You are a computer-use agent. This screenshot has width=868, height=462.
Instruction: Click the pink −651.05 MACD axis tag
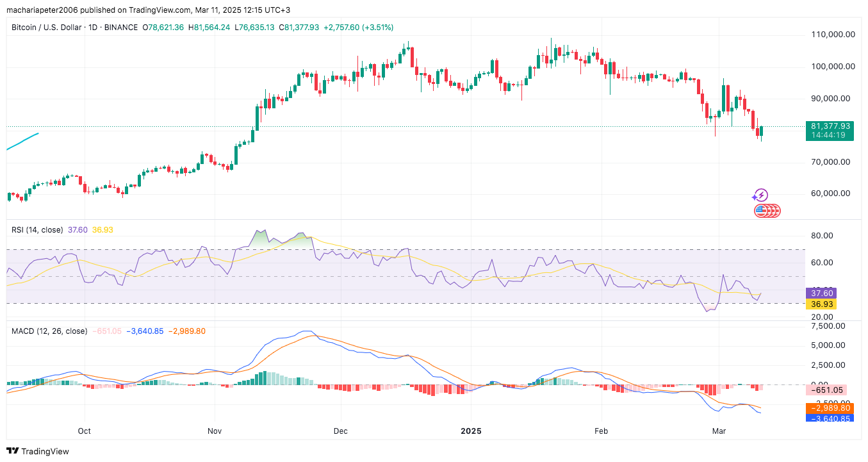[826, 390]
